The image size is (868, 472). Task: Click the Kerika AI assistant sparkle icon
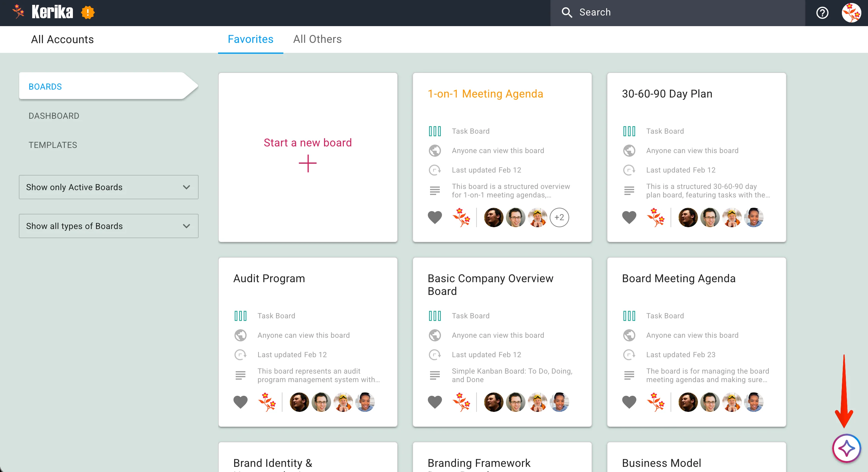click(x=846, y=448)
